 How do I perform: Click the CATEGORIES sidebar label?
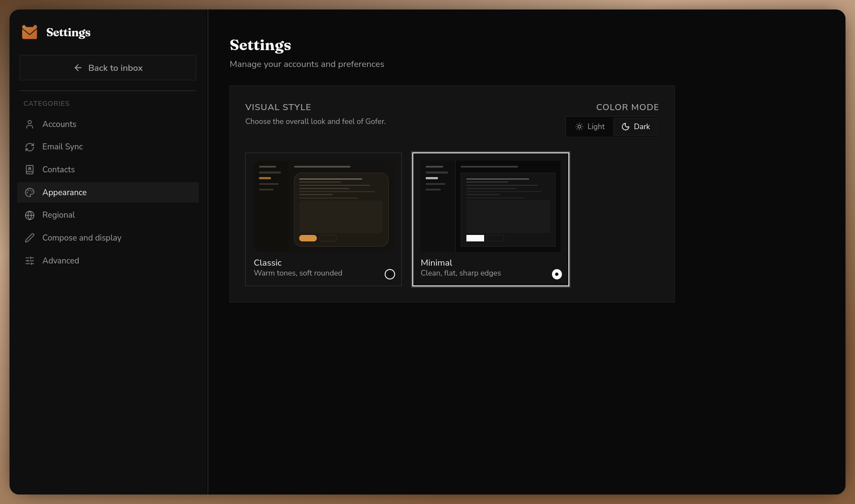click(46, 104)
